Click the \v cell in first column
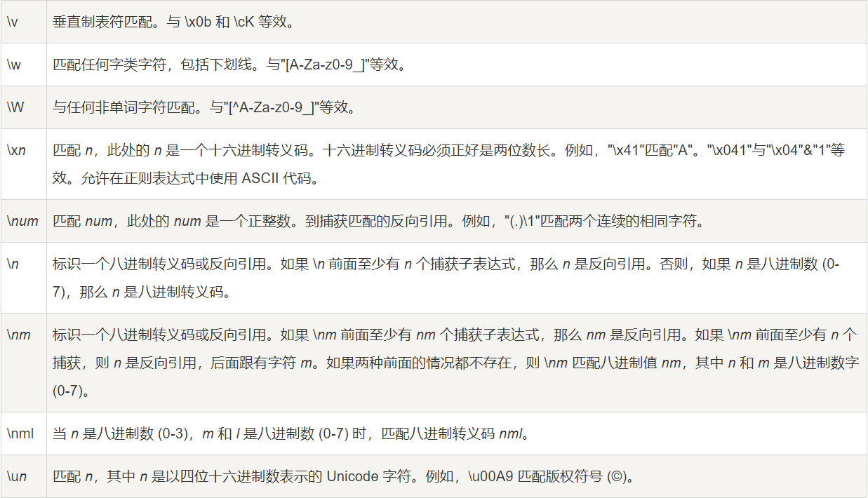This screenshot has width=868, height=498. pyautogui.click(x=13, y=22)
